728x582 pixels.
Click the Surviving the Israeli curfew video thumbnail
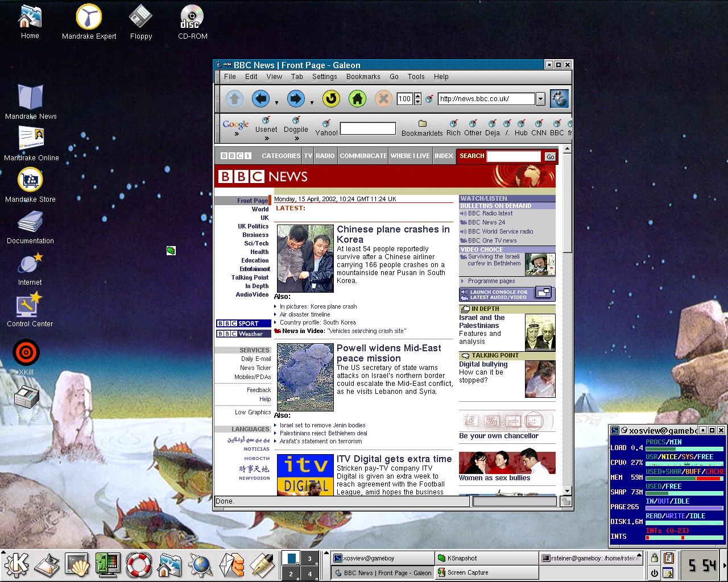540,264
